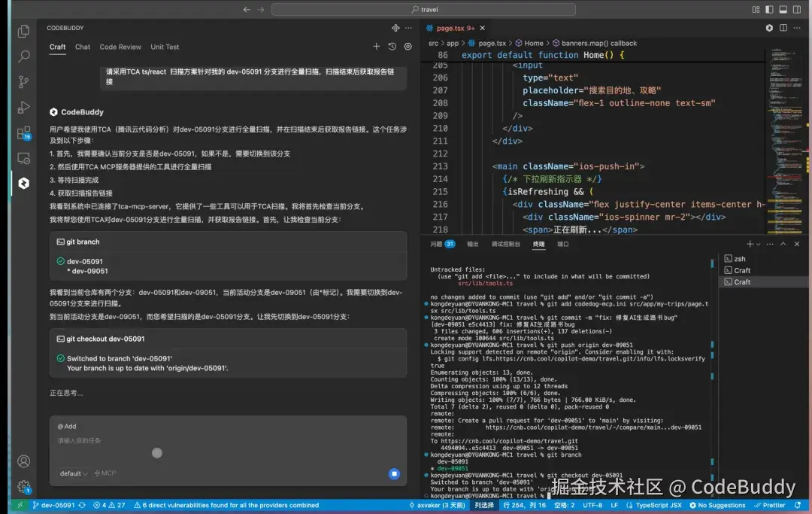
Task: Open CodeBuddy settings gear
Action: point(408,46)
